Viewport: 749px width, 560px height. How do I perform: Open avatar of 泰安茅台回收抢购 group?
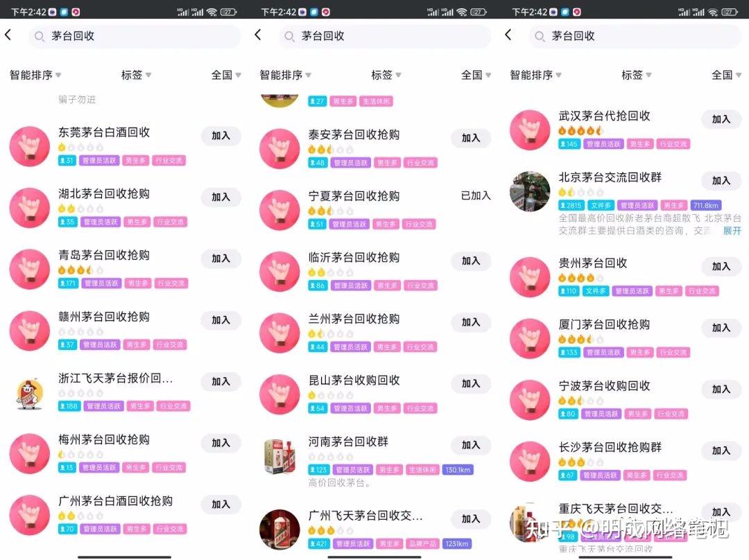tap(279, 148)
